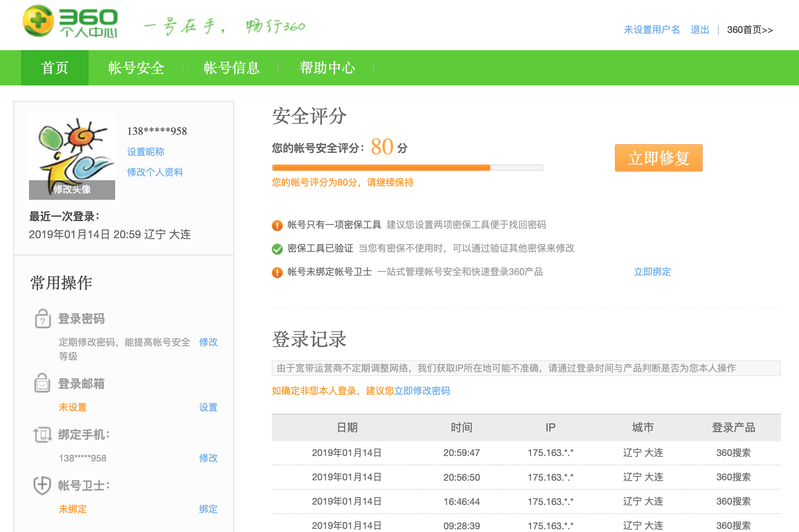799x532 pixels.
Task: Click the phone icon beside 绑定手机
Action: (42, 435)
